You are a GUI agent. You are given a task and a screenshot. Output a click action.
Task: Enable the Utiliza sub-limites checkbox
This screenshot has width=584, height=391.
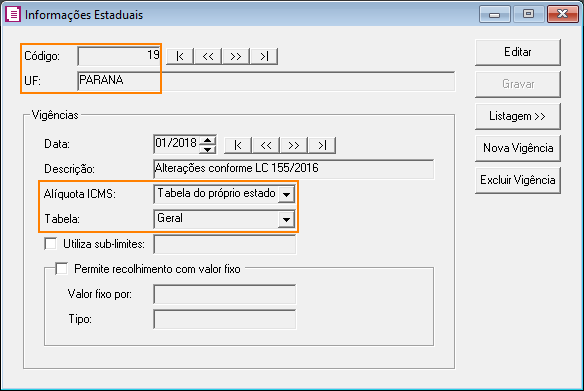pyautogui.click(x=51, y=244)
